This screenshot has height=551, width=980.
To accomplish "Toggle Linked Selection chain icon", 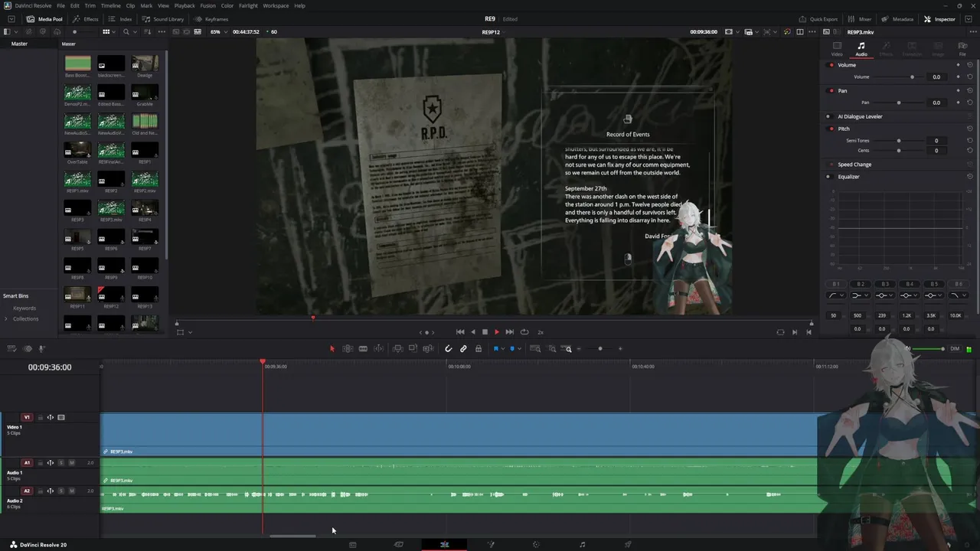I will tap(463, 349).
